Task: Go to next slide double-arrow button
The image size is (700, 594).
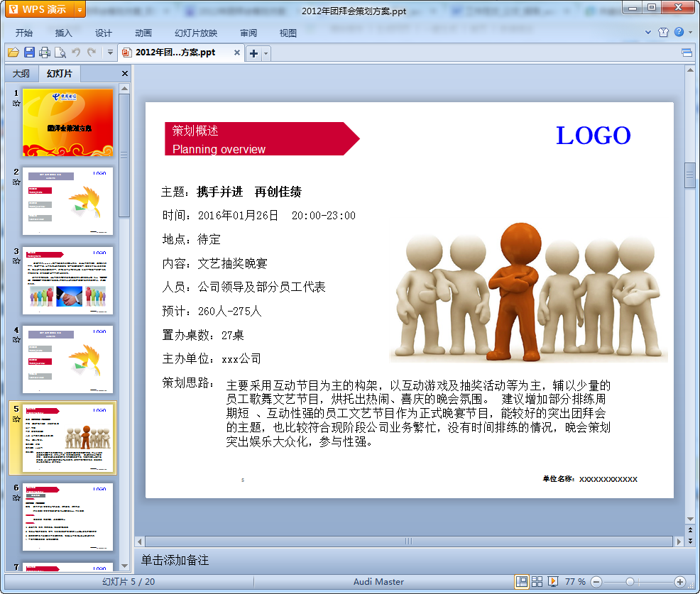Action: [x=690, y=541]
